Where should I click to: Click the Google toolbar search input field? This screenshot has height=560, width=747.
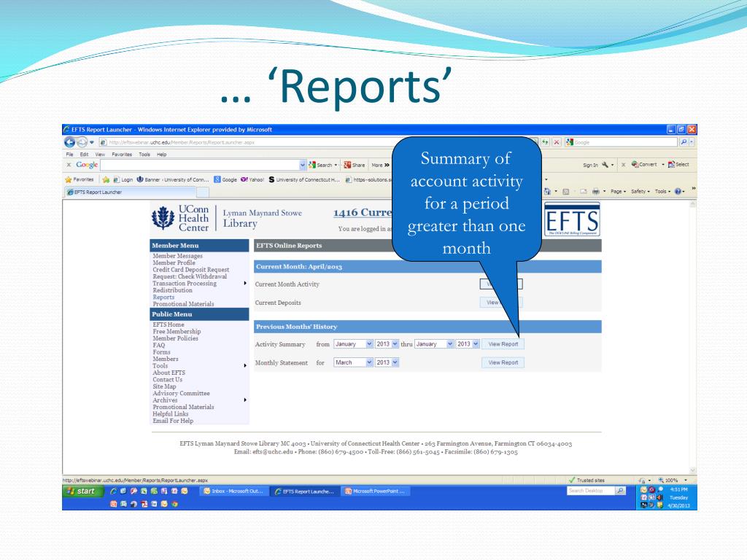[200, 165]
